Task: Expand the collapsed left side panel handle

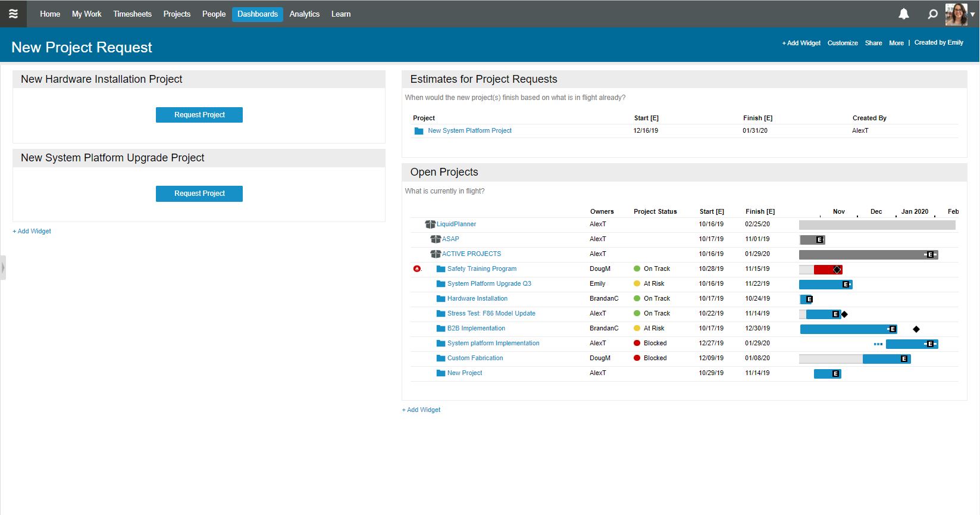Action: pos(3,267)
